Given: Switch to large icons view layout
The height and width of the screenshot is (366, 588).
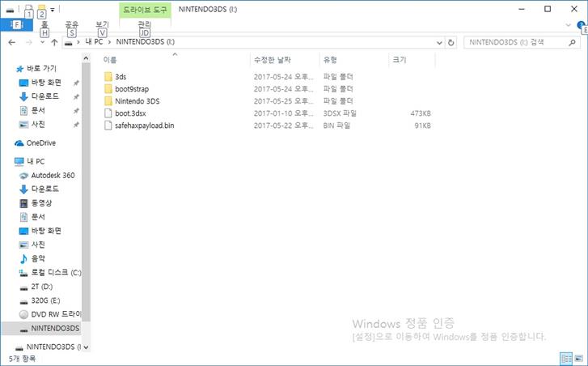Looking at the screenshot, I should [x=579, y=358].
